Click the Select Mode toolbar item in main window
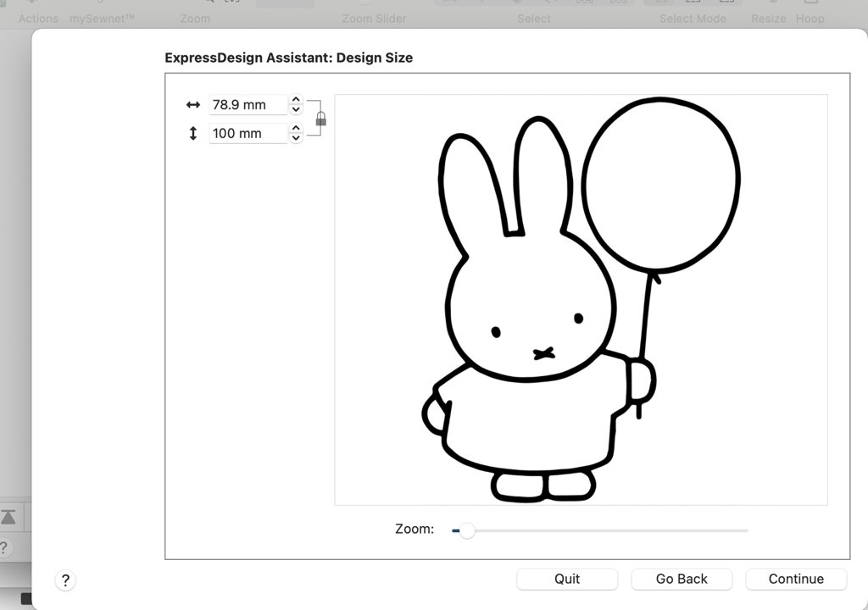This screenshot has height=610, width=868. (x=693, y=19)
